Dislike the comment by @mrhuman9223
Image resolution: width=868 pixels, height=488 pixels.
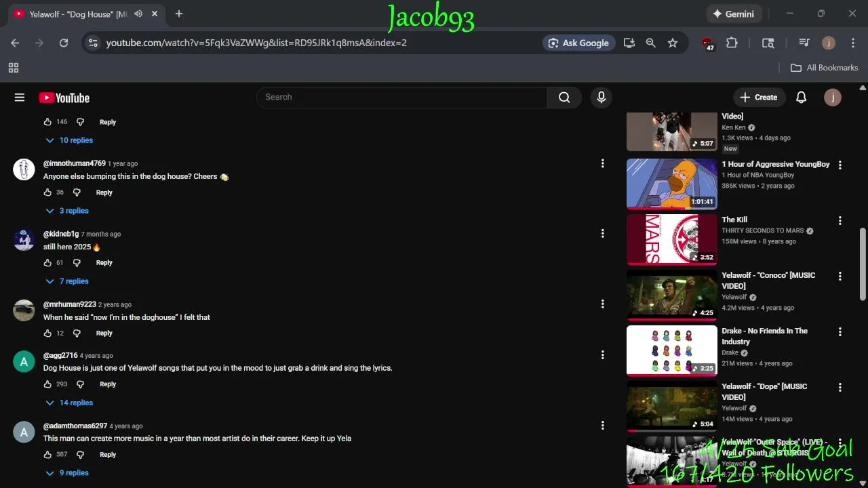click(77, 333)
